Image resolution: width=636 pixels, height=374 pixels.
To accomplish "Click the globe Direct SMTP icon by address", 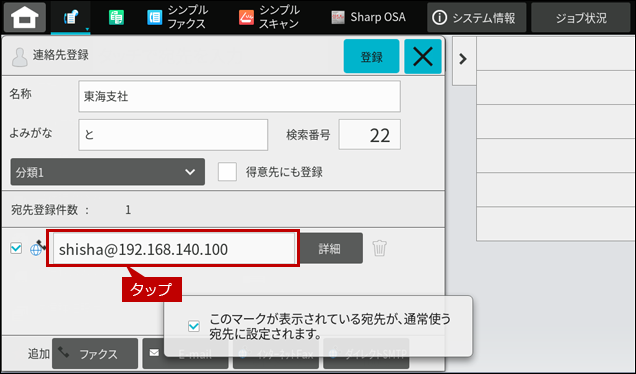I will [x=37, y=248].
